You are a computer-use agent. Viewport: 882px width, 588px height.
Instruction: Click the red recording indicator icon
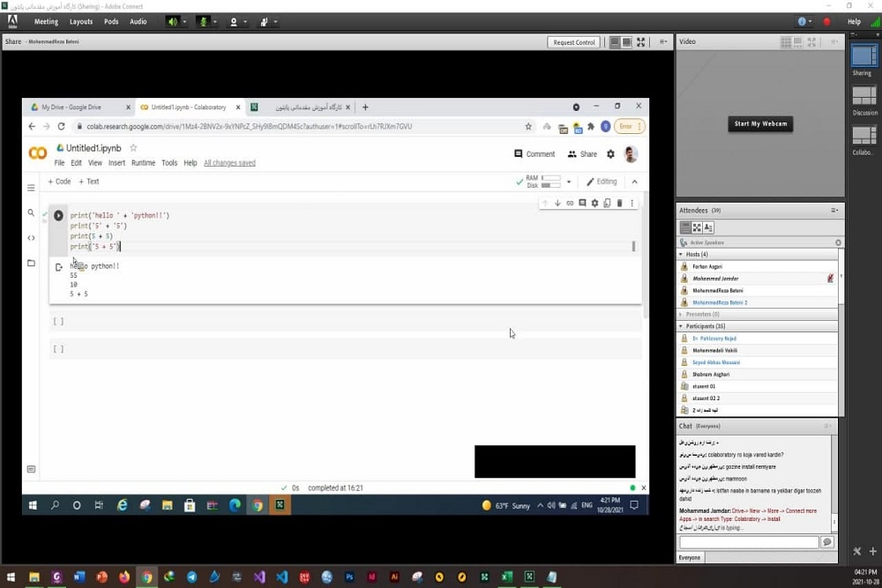826,21
